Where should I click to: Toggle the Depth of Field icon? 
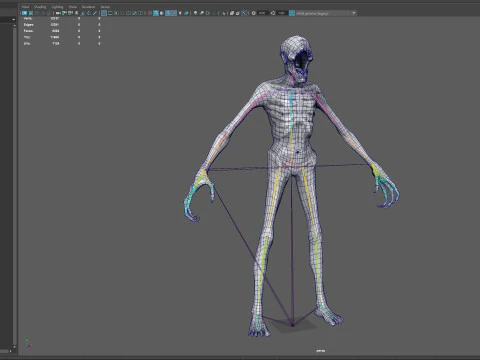[214, 13]
